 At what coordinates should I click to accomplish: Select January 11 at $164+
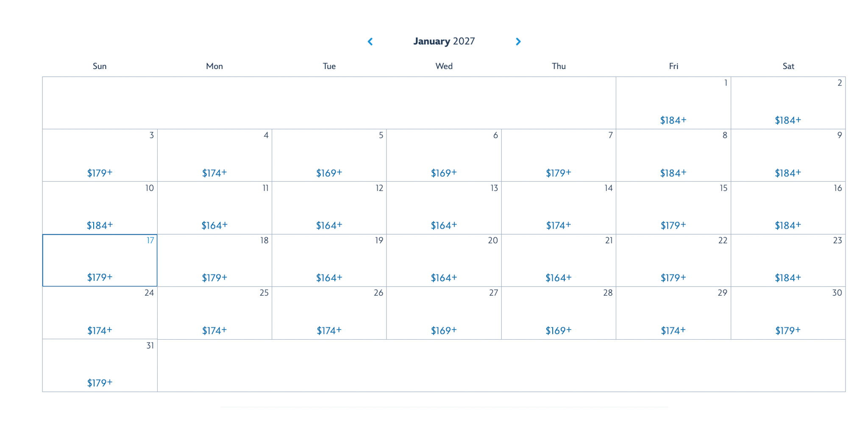point(214,208)
